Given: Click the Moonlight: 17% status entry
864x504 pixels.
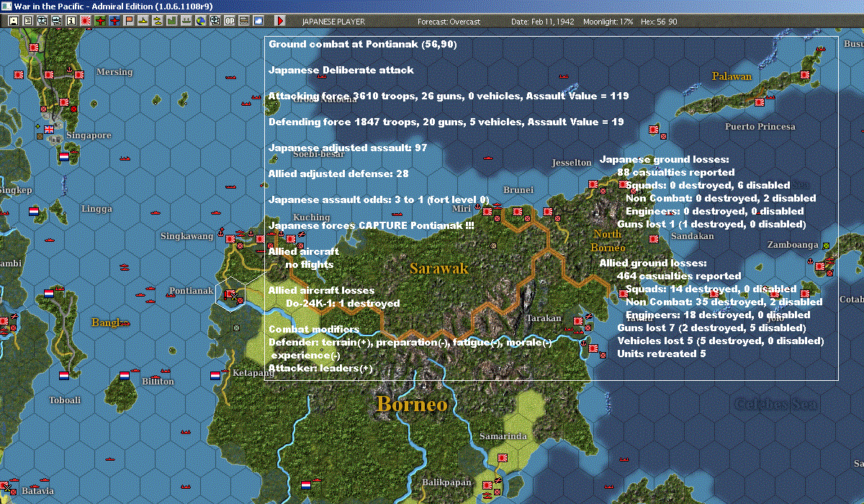Looking at the screenshot, I should pyautogui.click(x=608, y=22).
